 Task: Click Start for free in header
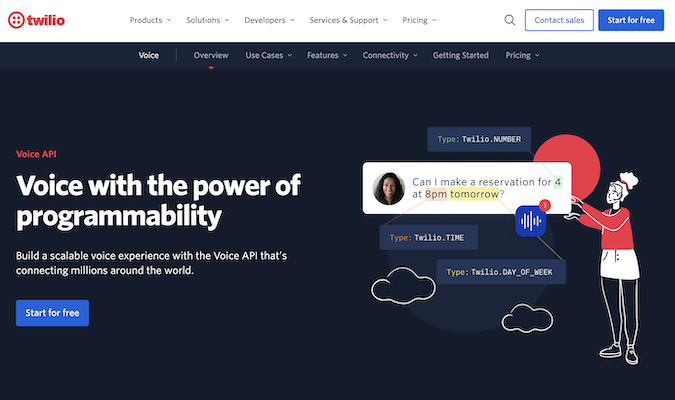coord(631,20)
